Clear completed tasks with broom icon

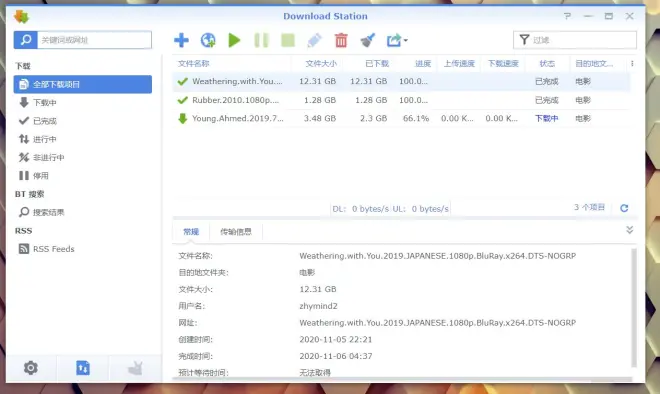367,40
